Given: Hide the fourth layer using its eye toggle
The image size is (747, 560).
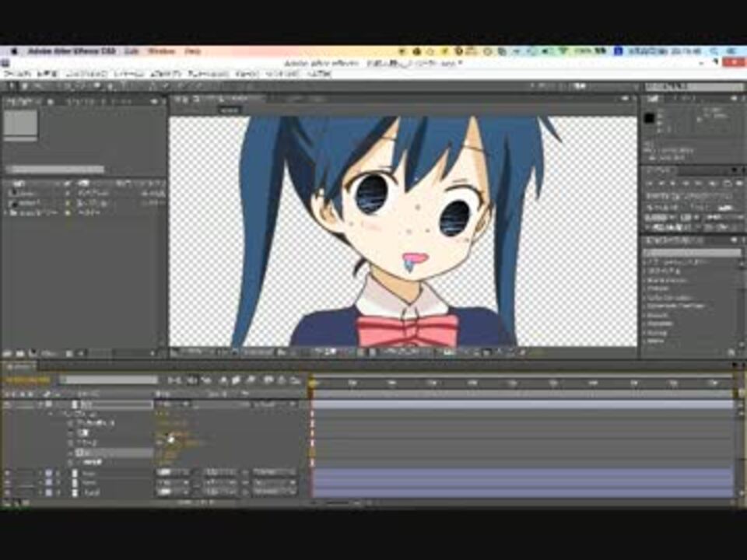Looking at the screenshot, I should pyautogui.click(x=7, y=493).
